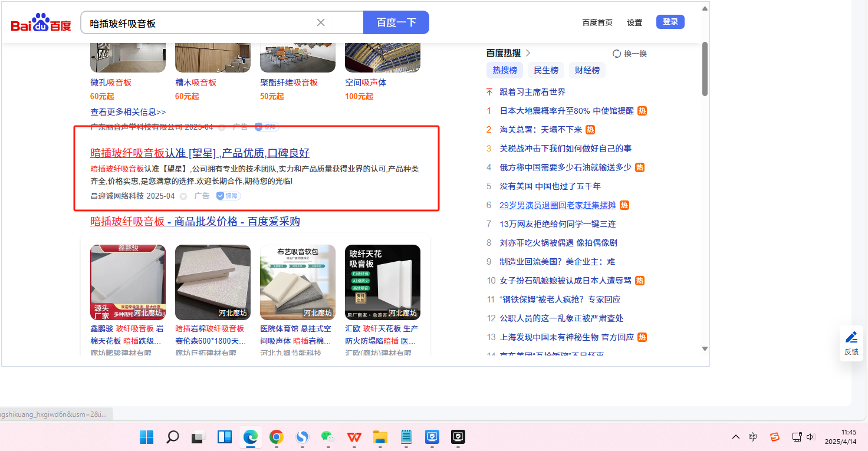
Task: Open the Windows Start menu
Action: click(x=146, y=437)
